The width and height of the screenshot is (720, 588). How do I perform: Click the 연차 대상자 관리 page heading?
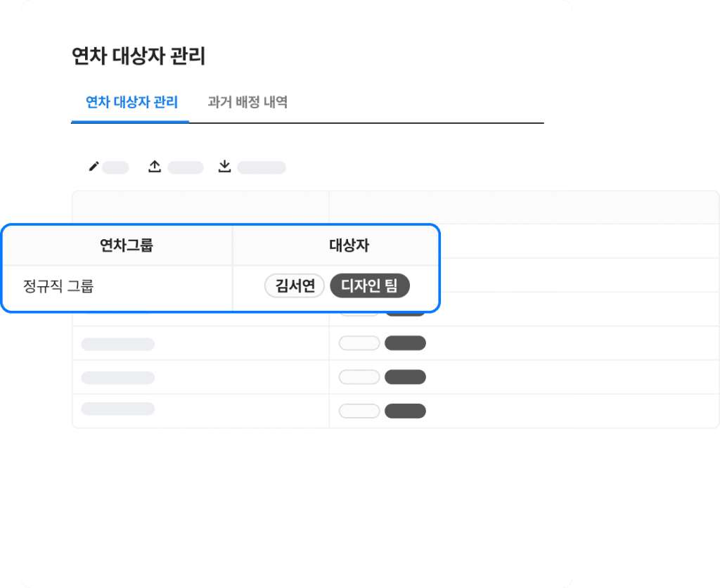pyautogui.click(x=139, y=57)
